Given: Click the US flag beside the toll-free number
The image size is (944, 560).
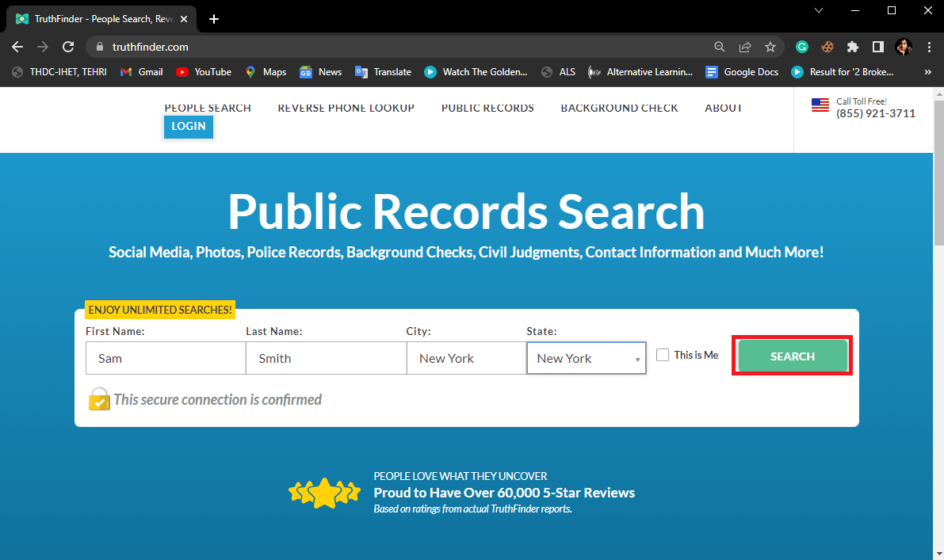Looking at the screenshot, I should (x=820, y=104).
